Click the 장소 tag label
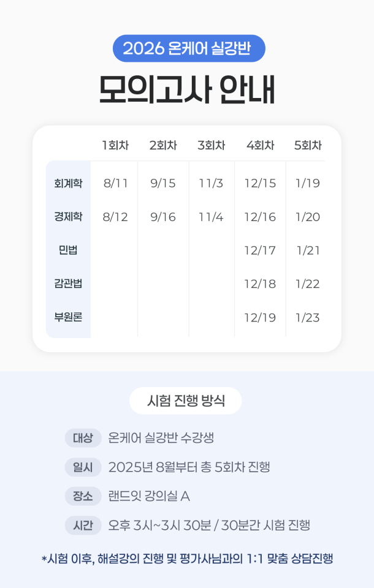The width and height of the screenshot is (374, 588). [x=83, y=496]
